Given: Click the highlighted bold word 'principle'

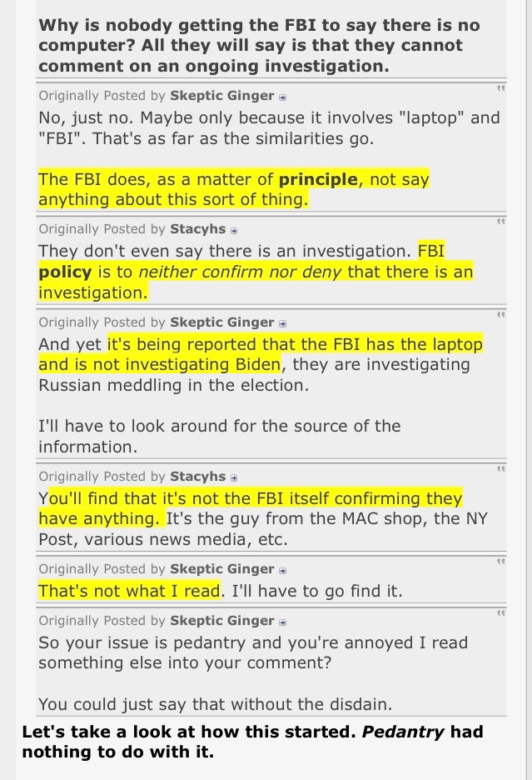Looking at the screenshot, I should tap(317, 179).
